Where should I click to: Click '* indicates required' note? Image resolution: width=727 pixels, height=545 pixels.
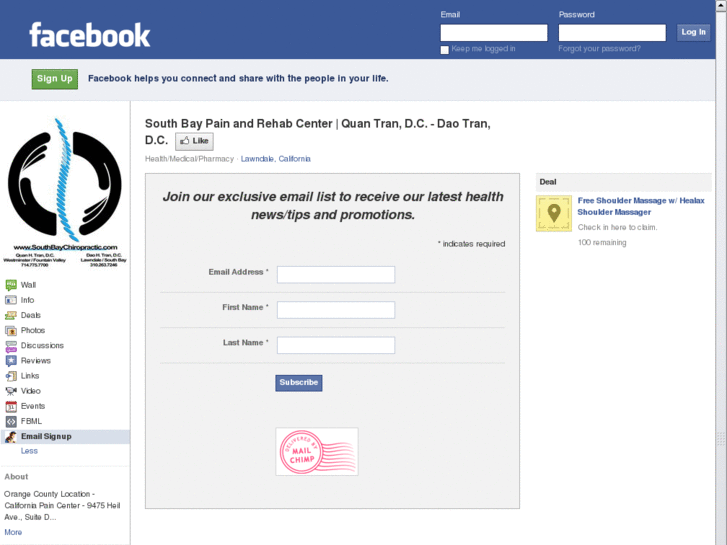click(x=471, y=244)
